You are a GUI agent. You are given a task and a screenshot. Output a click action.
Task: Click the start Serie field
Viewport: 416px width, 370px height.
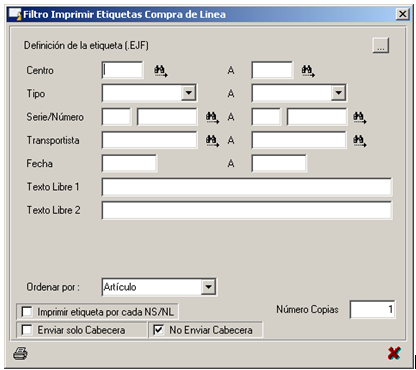(116, 117)
